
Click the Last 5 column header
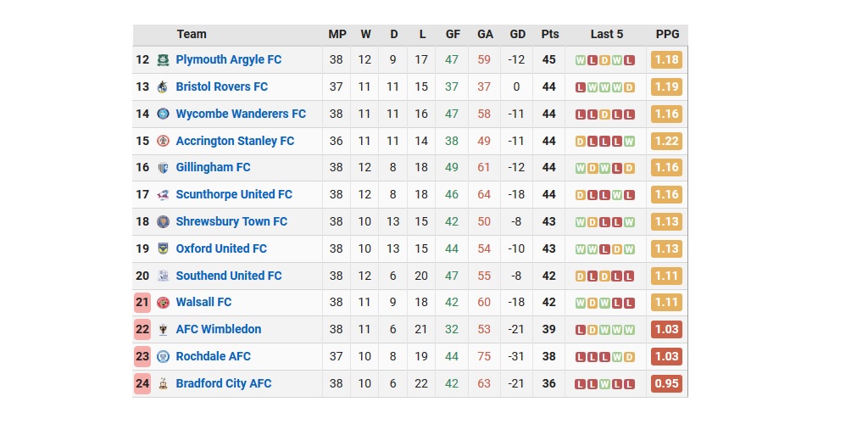(607, 35)
